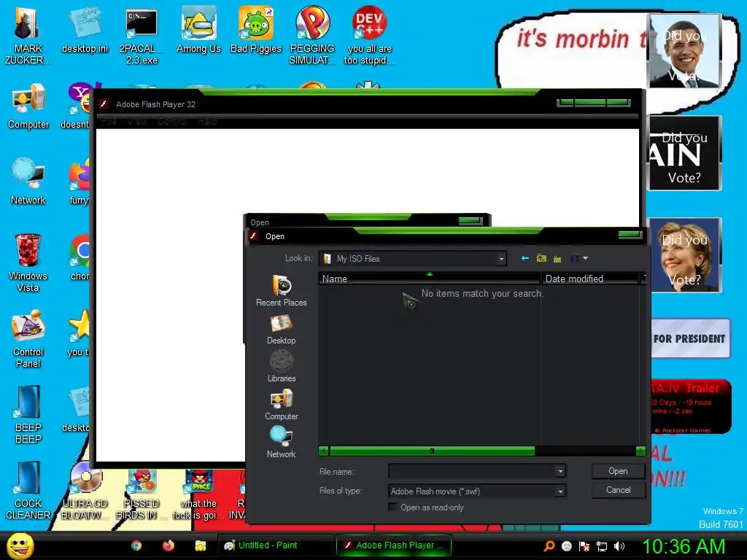Open the View Menu dropdown in dialog

click(x=578, y=258)
